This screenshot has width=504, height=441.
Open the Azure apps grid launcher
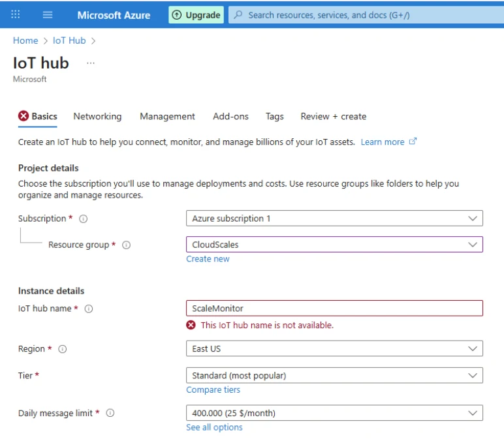coord(15,14)
